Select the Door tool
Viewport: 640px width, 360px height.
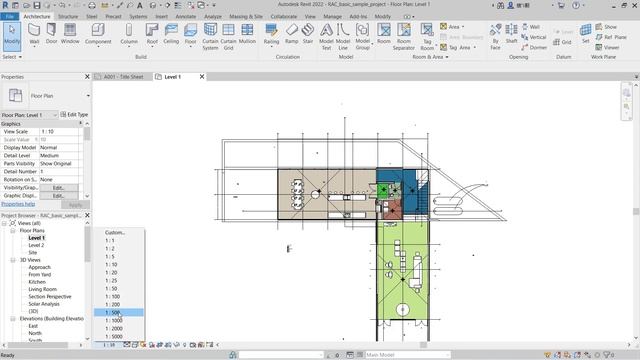pos(51,34)
